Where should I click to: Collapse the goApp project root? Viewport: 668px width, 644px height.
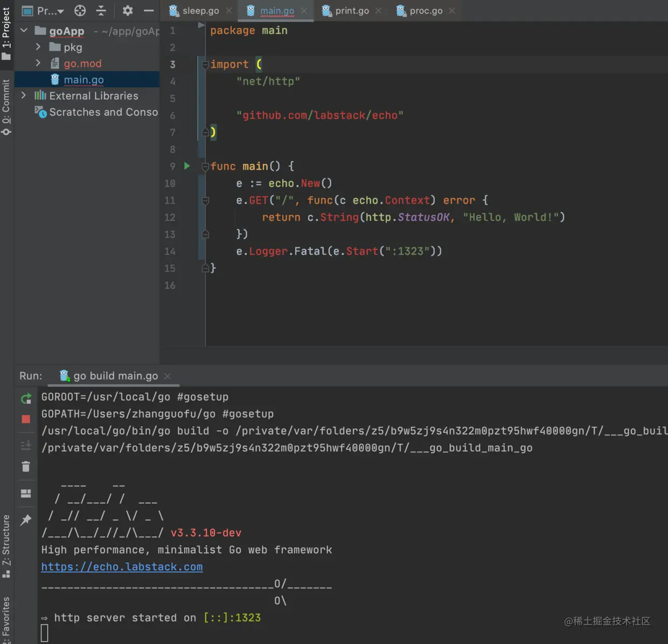[24, 31]
